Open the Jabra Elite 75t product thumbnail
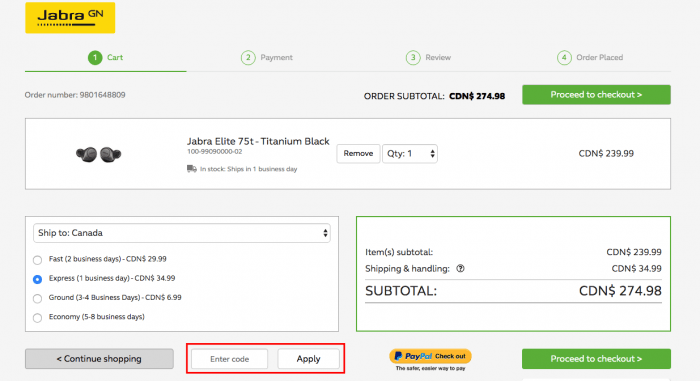This screenshot has height=381, width=700. pyautogui.click(x=98, y=154)
